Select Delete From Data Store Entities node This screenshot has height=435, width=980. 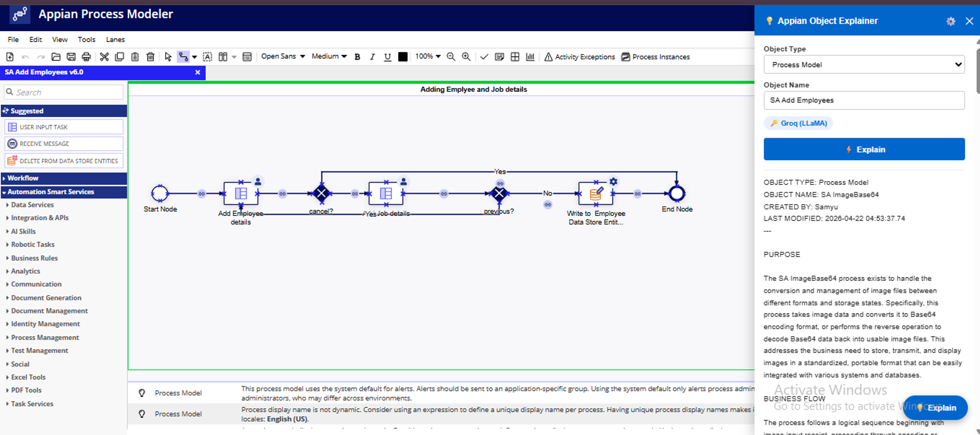click(x=64, y=161)
